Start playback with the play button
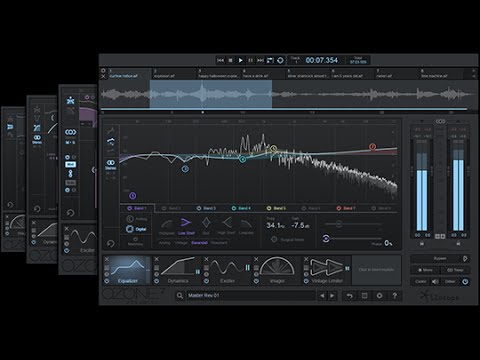Screen dimensions: 480x360 pos(240,60)
